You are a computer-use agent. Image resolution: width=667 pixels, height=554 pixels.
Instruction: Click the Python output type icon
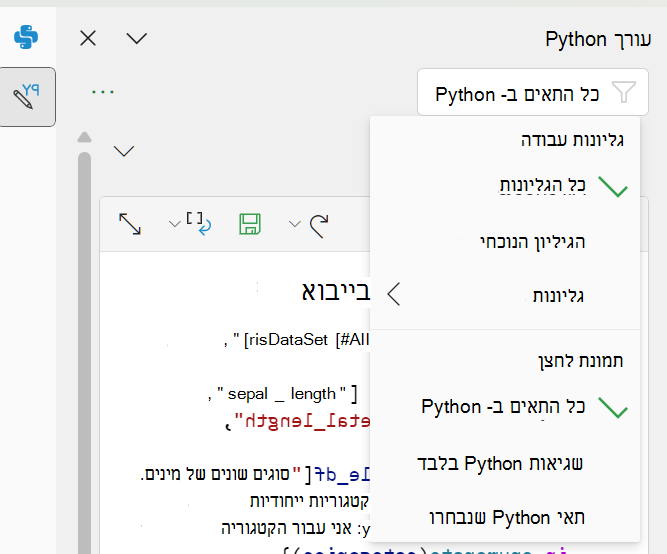pos(199,224)
